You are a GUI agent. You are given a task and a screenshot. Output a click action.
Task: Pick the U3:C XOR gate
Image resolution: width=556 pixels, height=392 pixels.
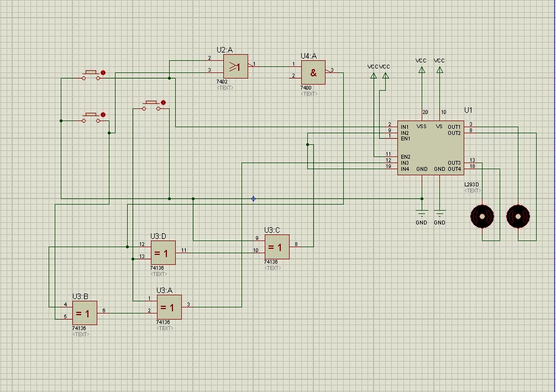[x=277, y=247]
